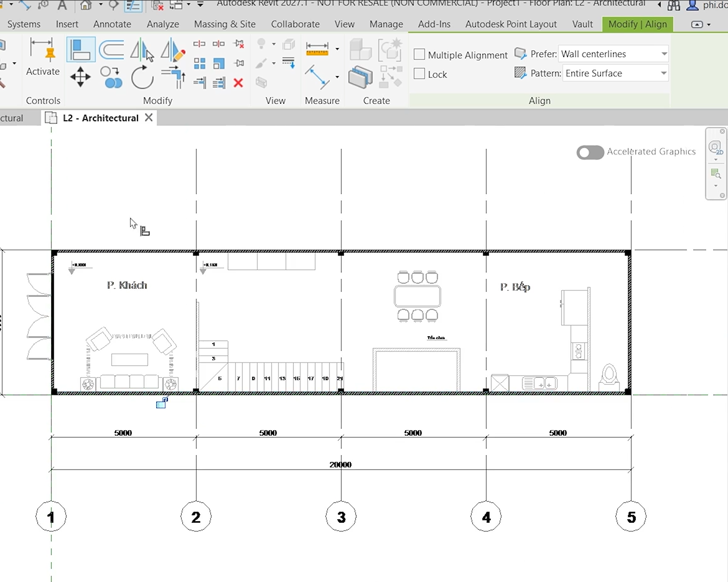The height and width of the screenshot is (582, 728).
Task: Click the Switch Windows icon
Action: 176,5
